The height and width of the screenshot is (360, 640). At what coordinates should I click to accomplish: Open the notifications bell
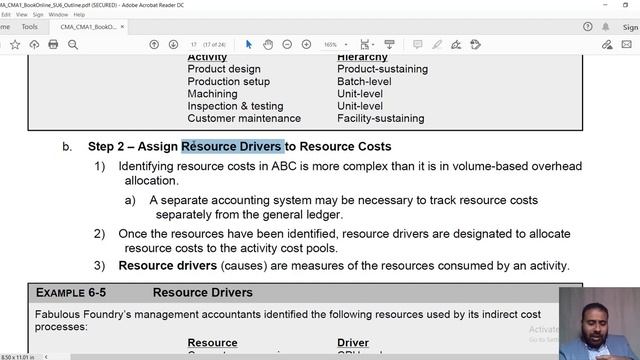(x=606, y=27)
